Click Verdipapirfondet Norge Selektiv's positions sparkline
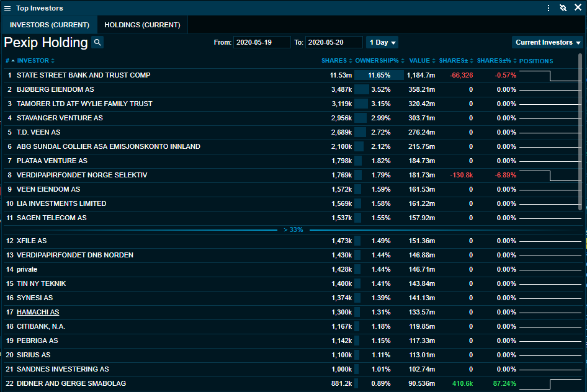This screenshot has height=392, width=587. pyautogui.click(x=550, y=176)
